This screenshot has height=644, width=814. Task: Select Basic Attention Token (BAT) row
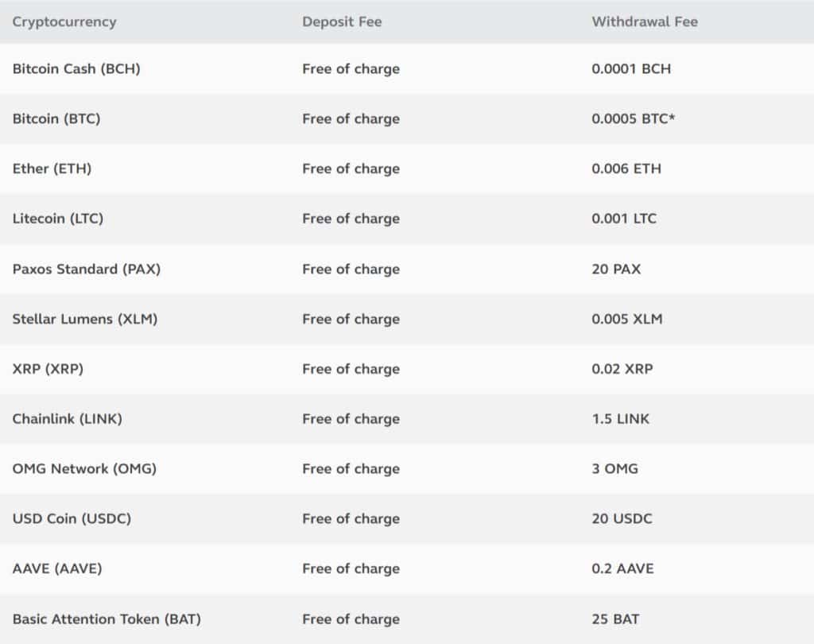(107, 619)
